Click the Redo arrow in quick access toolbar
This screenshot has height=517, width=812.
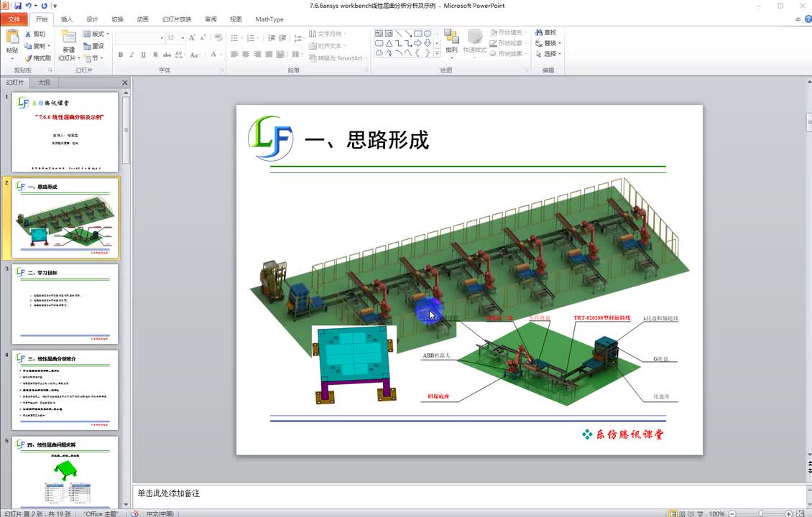point(44,6)
